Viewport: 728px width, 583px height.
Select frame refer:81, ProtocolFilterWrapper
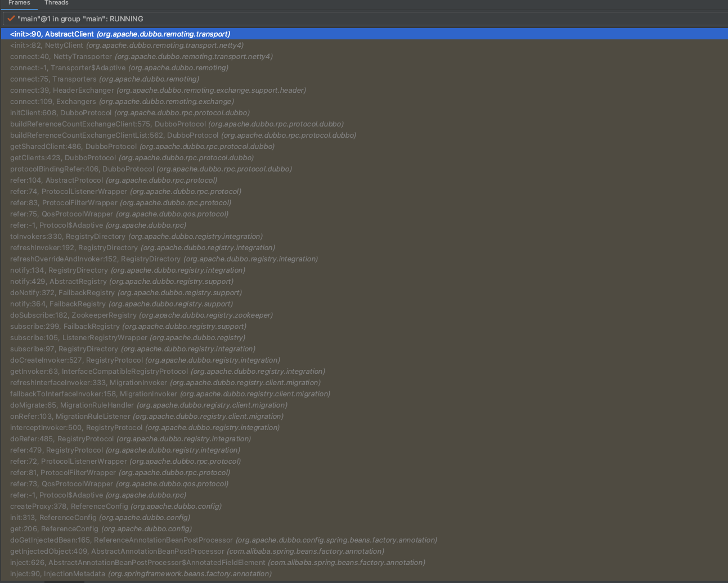tap(364, 472)
